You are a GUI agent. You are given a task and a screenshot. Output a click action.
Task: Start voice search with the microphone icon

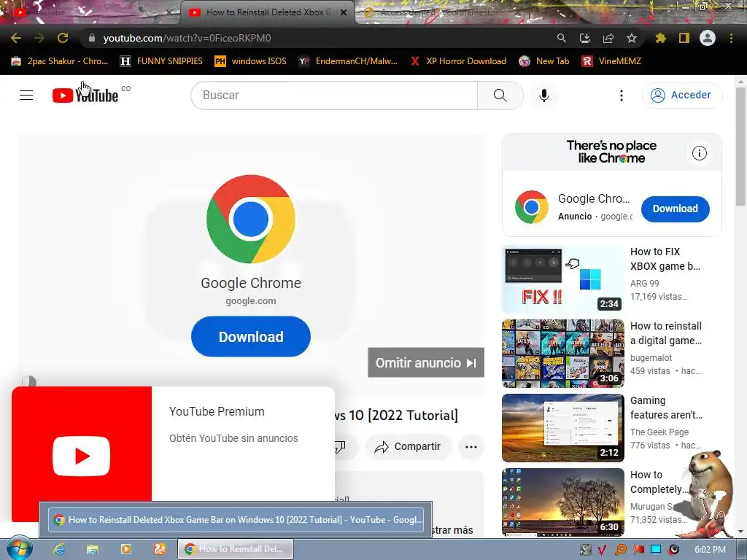coord(544,96)
